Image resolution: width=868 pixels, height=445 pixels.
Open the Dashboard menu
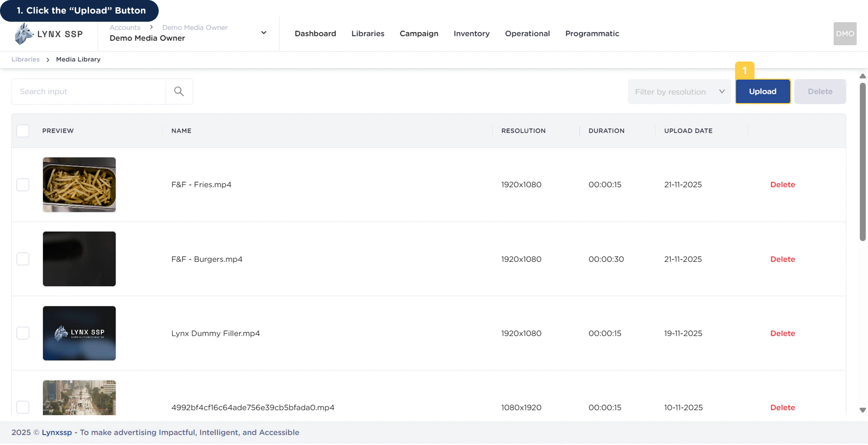[316, 33]
